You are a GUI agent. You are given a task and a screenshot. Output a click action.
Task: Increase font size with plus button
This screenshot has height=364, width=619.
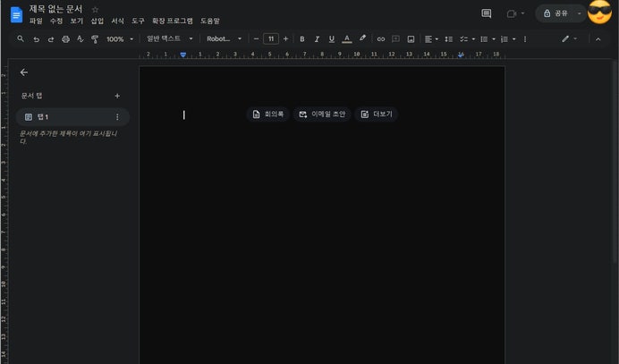tap(286, 38)
